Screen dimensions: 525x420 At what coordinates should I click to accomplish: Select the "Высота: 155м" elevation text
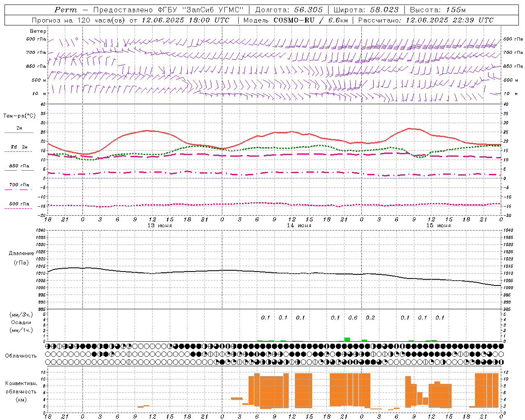pyautogui.click(x=438, y=10)
